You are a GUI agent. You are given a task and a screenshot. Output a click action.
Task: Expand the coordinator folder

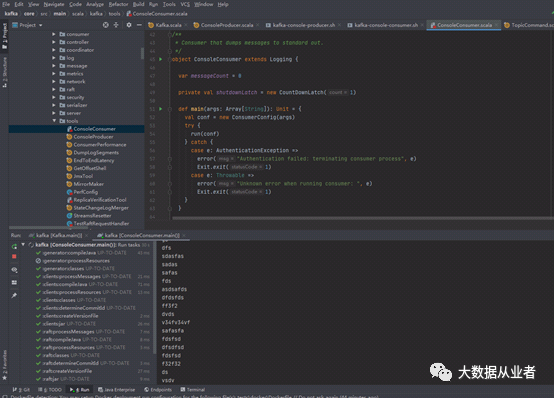point(54,50)
